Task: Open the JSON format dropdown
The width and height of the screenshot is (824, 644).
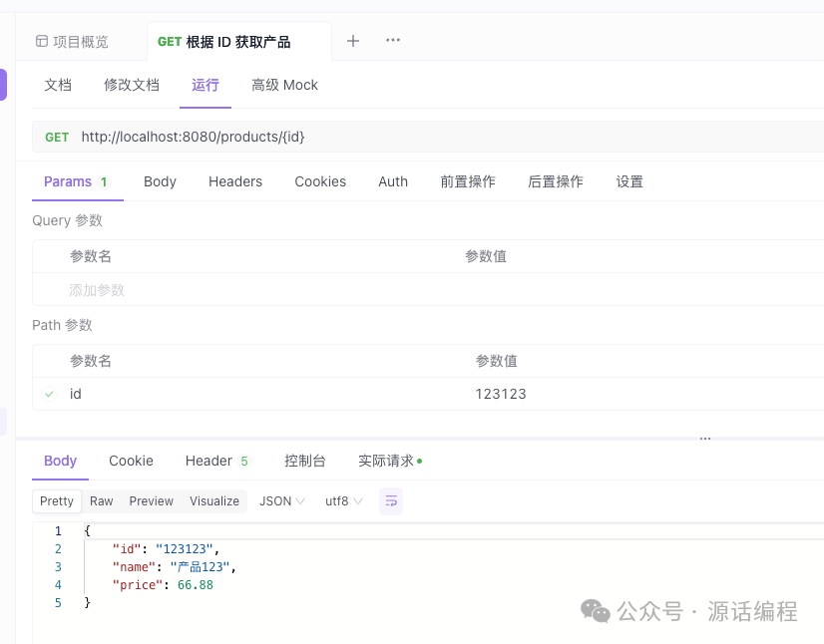Action: [281, 501]
